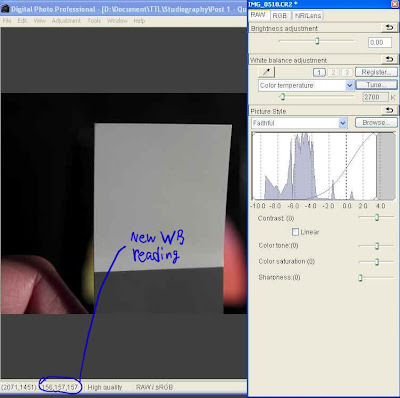Click the Tune... button
The height and width of the screenshot is (398, 400).
pyautogui.click(x=376, y=85)
